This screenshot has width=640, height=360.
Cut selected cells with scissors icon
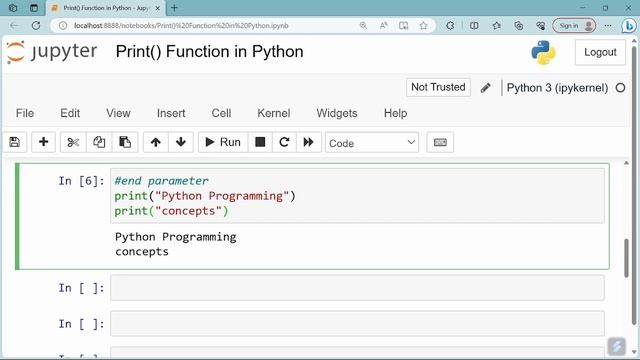[x=73, y=142]
